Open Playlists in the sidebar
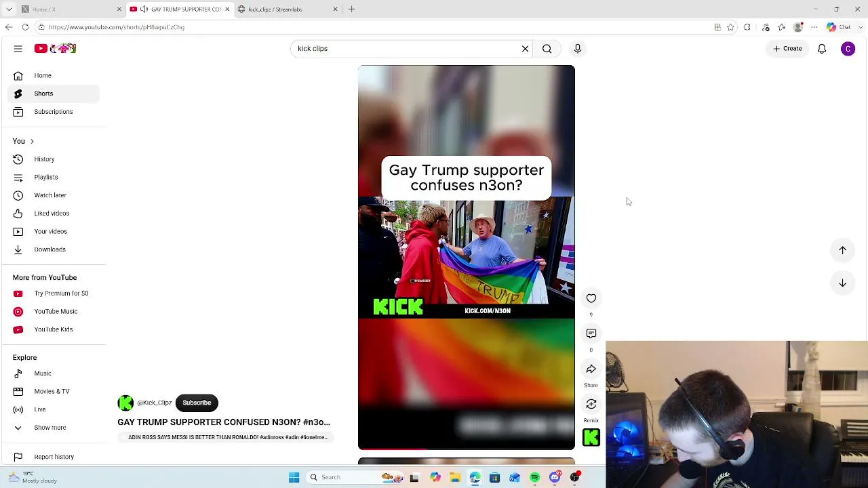This screenshot has width=868, height=488. click(x=54, y=177)
